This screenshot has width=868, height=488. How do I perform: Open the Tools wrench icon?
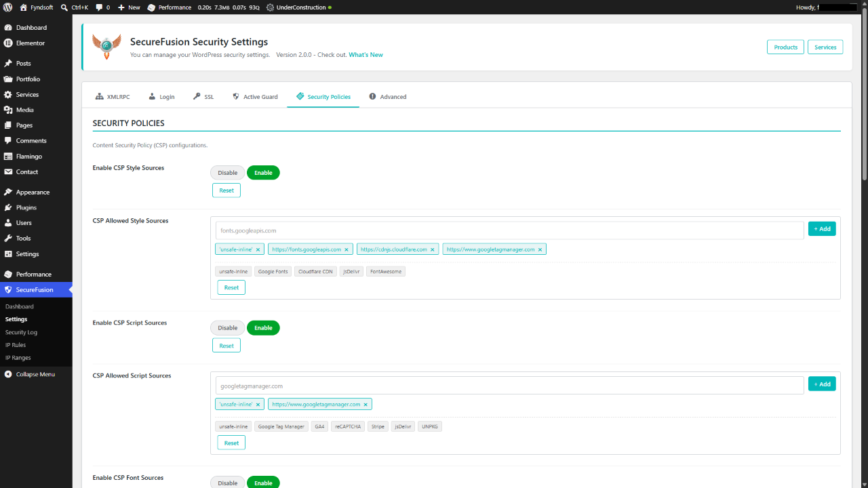(x=8, y=238)
